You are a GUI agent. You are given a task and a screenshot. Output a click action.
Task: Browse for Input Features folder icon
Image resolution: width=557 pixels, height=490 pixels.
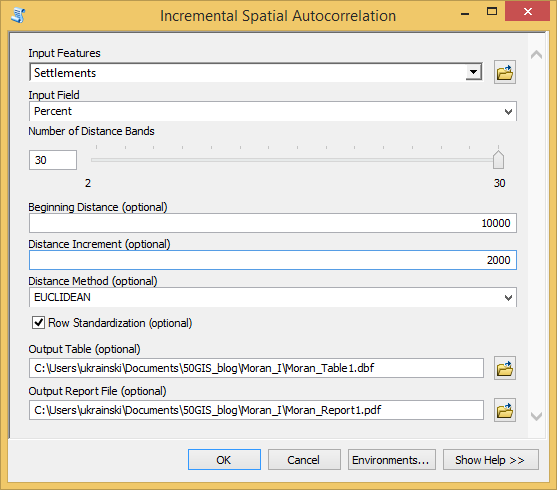click(504, 72)
